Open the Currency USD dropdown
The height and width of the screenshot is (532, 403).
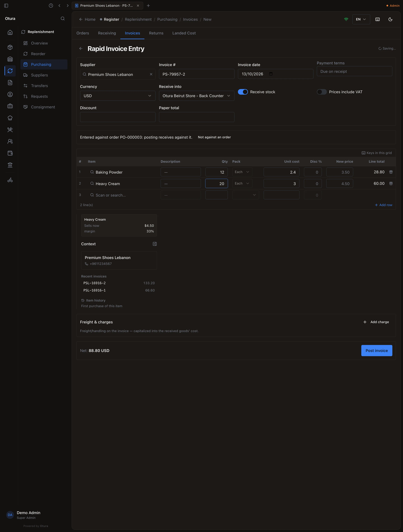(x=118, y=96)
